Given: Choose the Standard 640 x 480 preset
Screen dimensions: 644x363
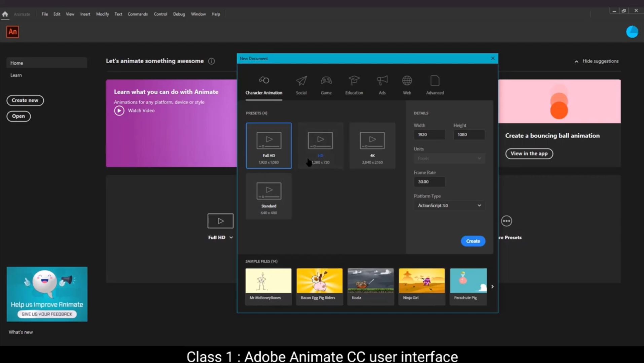Looking at the screenshot, I should point(269,196).
